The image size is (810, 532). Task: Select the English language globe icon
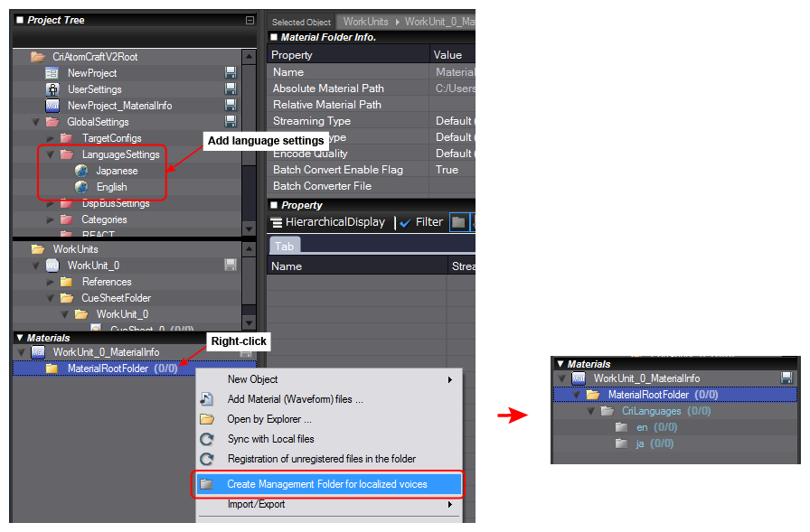click(80, 187)
